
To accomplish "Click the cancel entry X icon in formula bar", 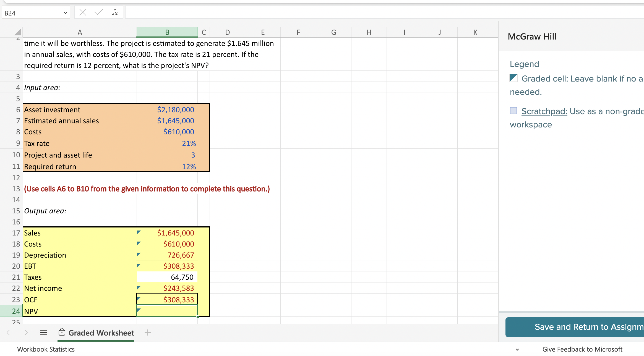I will tap(82, 12).
